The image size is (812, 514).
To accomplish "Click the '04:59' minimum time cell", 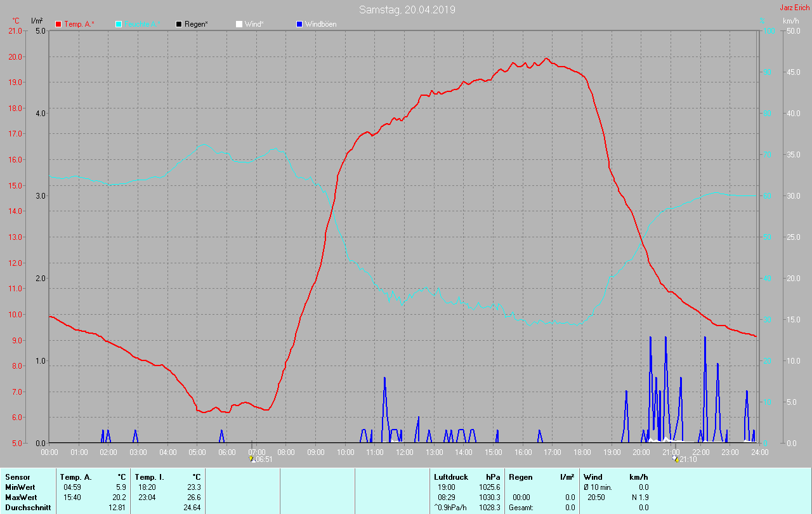I will point(72,487).
